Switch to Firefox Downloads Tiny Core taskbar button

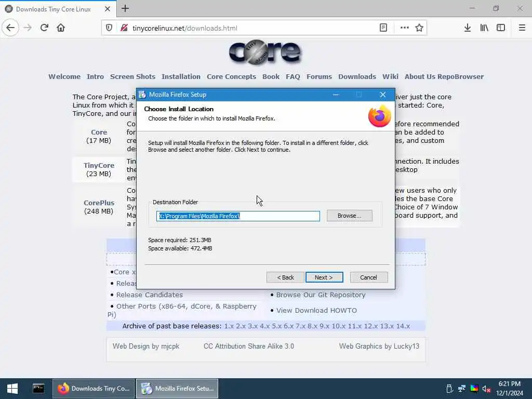94,389
